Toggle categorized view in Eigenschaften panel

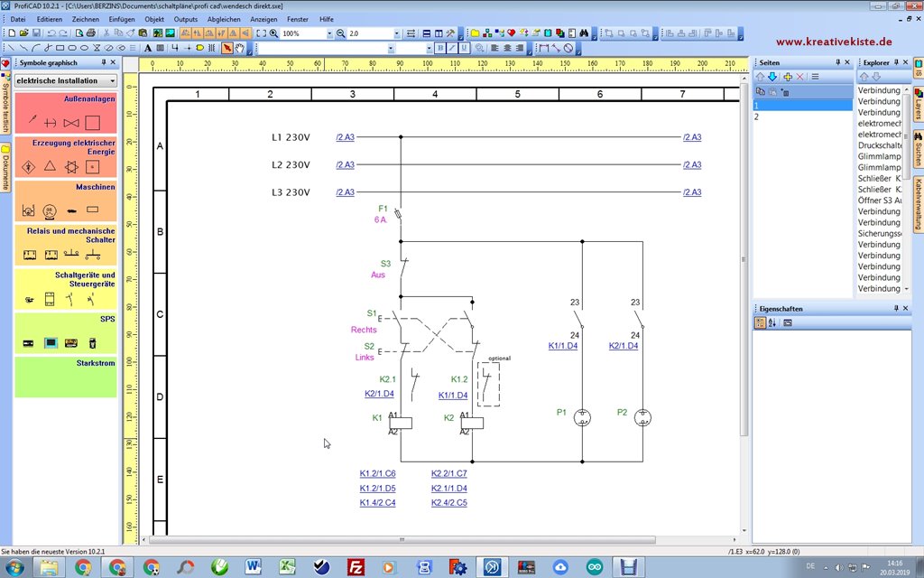coord(761,322)
